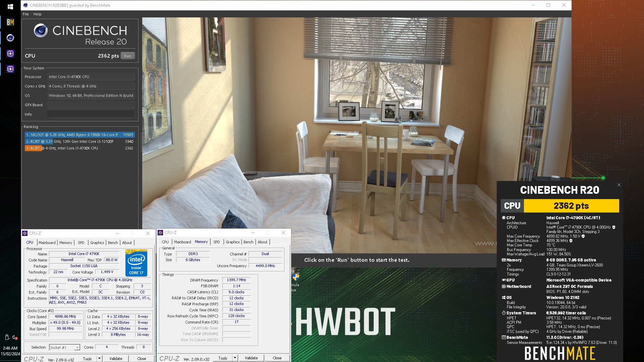The image size is (644, 362).
Task: Click Tools button in left CPU-Z
Action: point(88,359)
